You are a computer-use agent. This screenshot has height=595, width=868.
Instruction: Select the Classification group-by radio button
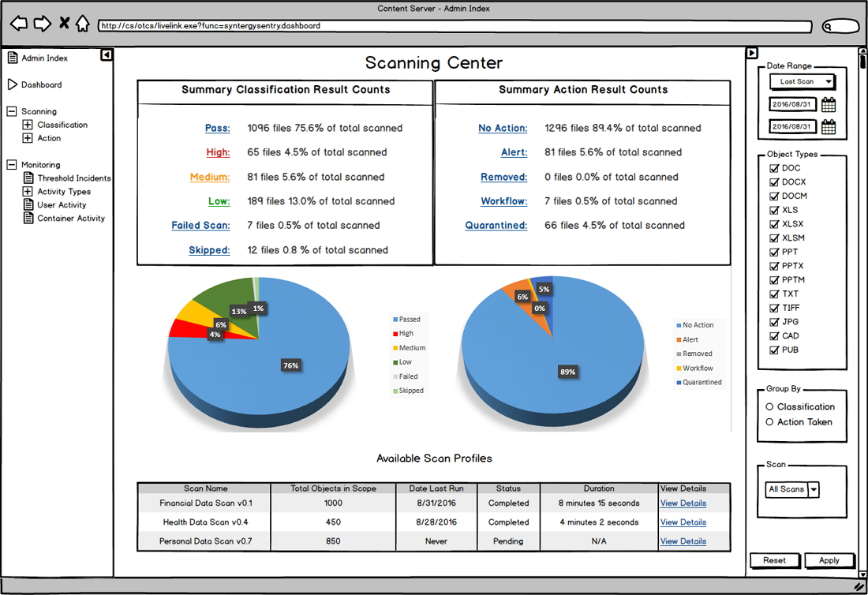[769, 407]
